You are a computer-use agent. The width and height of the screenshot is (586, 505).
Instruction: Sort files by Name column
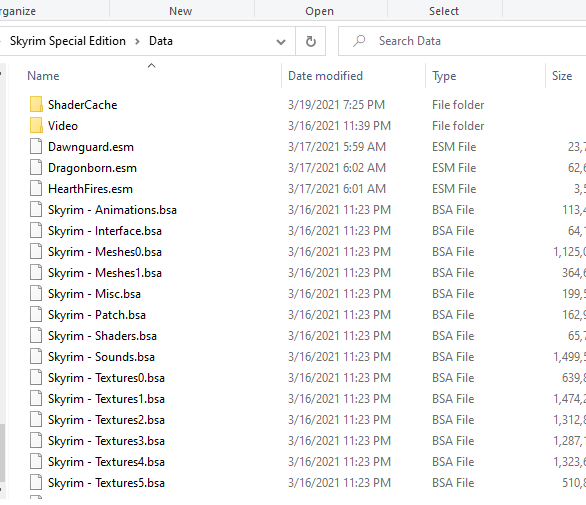pyautogui.click(x=43, y=76)
